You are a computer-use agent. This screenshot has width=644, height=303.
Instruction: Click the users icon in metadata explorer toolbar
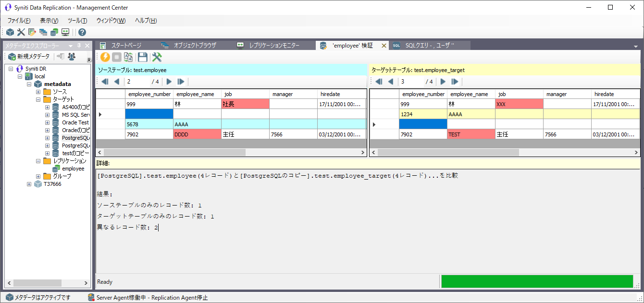pyautogui.click(x=72, y=57)
